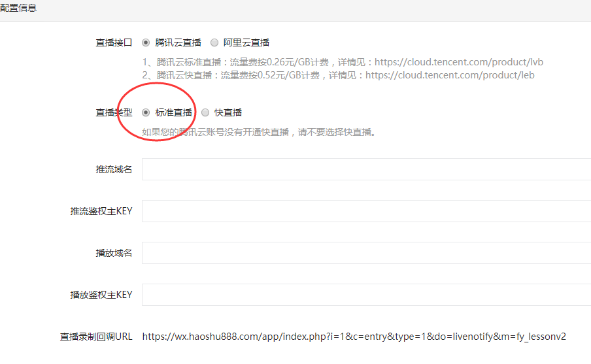Click the cloud.tencent.com/product/leb note line
The height and width of the screenshot is (364, 591).
338,75
